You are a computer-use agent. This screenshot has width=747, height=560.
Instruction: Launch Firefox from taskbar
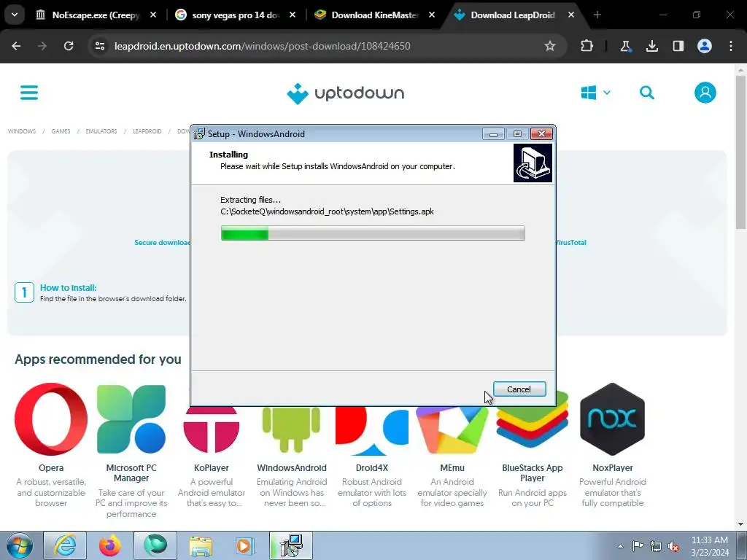pos(110,545)
